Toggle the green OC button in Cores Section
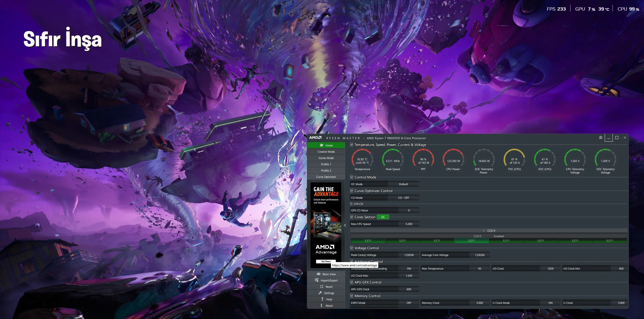This screenshot has height=319, width=644. (x=383, y=217)
